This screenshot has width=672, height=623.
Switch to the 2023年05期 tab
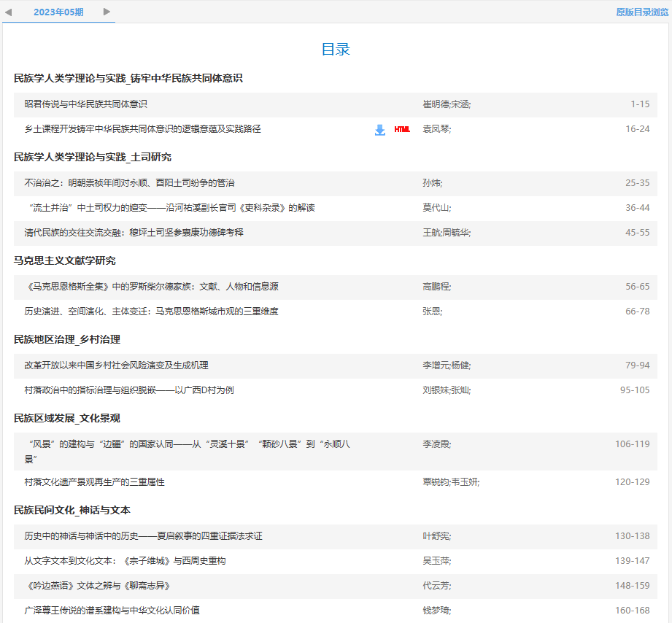(58, 12)
